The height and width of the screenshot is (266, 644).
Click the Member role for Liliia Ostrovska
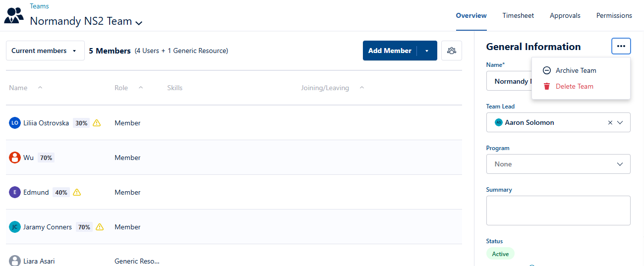(x=127, y=123)
